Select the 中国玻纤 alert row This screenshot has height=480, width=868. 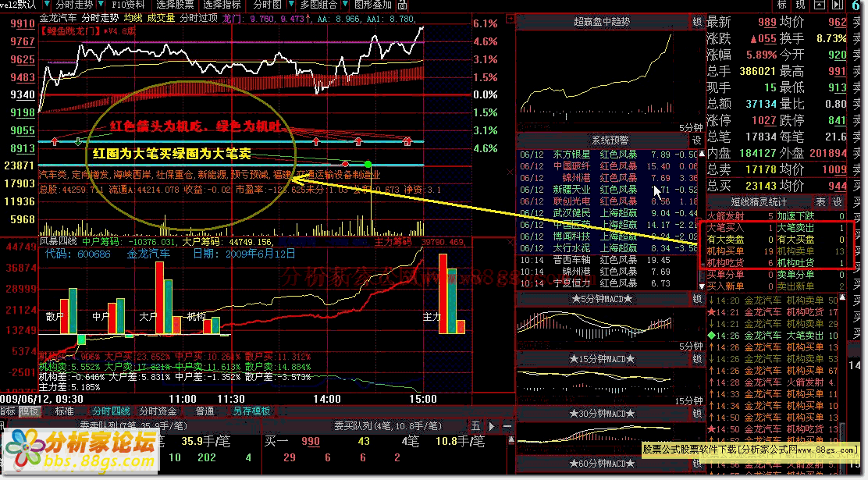[x=608, y=166]
